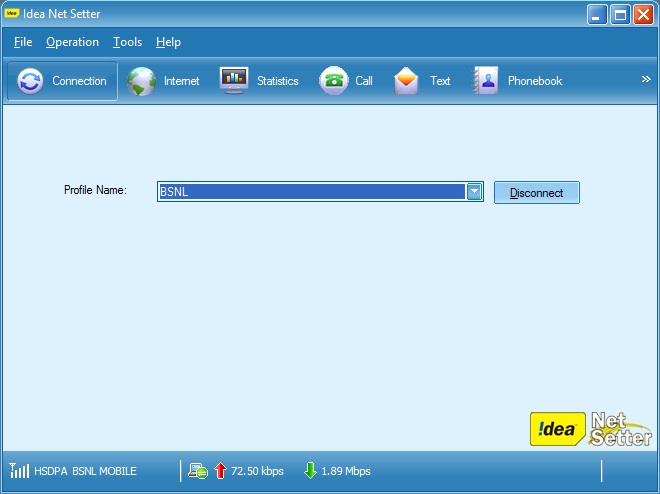Close the Idea Net Setter window
The image size is (660, 494).
(x=644, y=15)
